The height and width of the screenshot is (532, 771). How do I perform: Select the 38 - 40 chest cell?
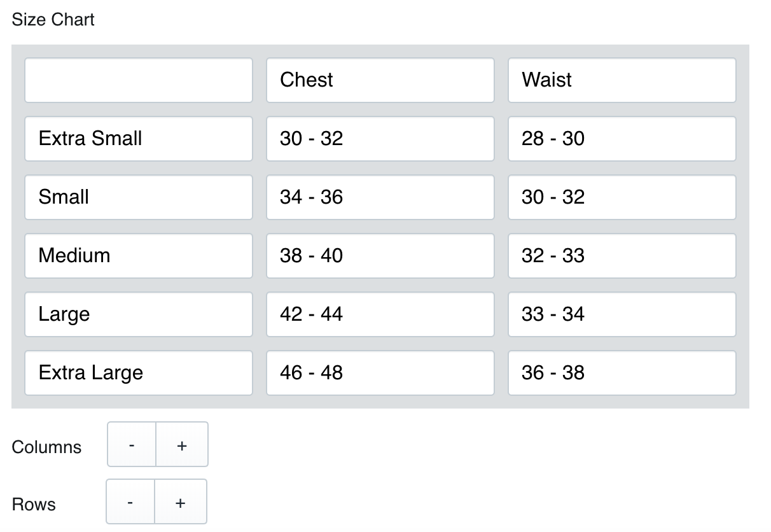380,256
